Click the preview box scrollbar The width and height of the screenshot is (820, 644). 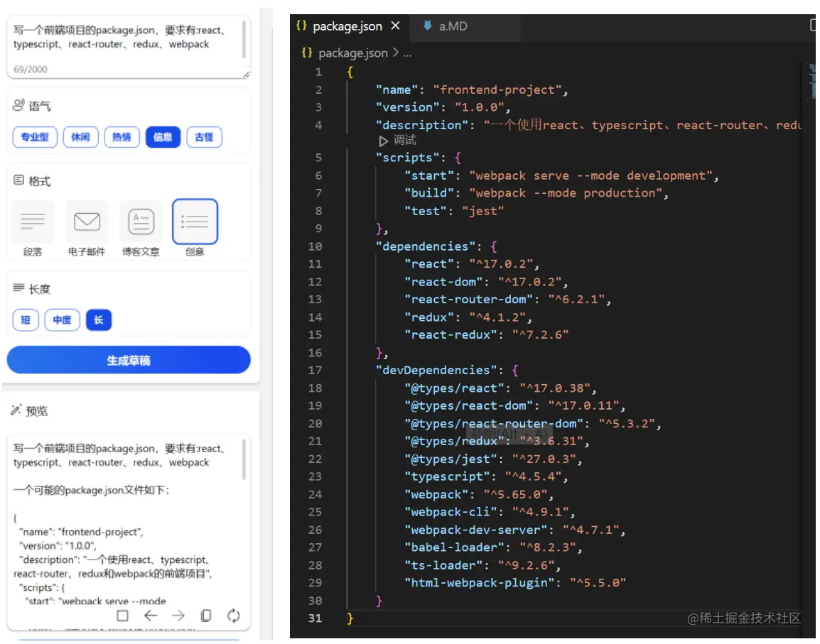[x=244, y=459]
